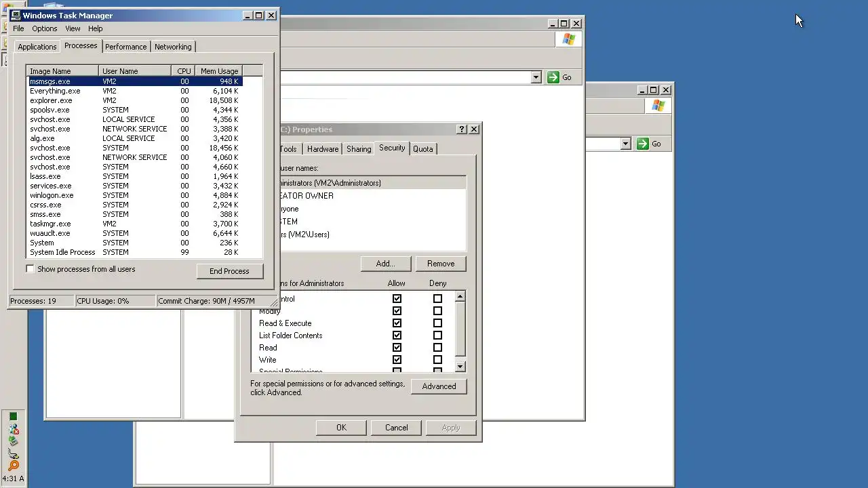This screenshot has width=868, height=488.
Task: Click the Remove button in Security tab
Action: point(441,264)
